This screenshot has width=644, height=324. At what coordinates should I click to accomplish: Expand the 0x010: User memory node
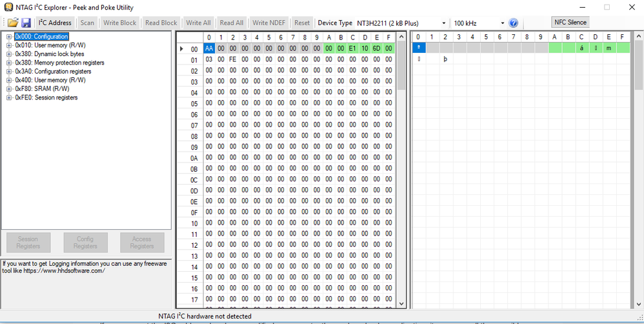[9, 45]
